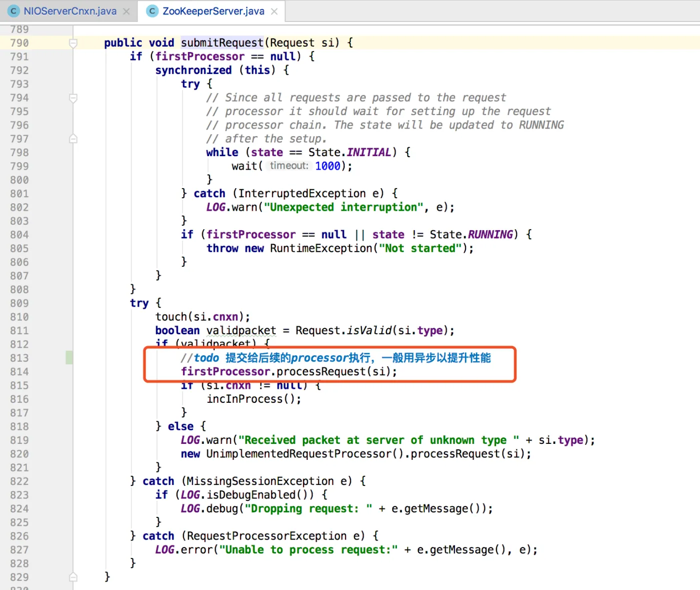Collapse the submitRequest method at line 790
This screenshot has width=700, height=590.
73,43
